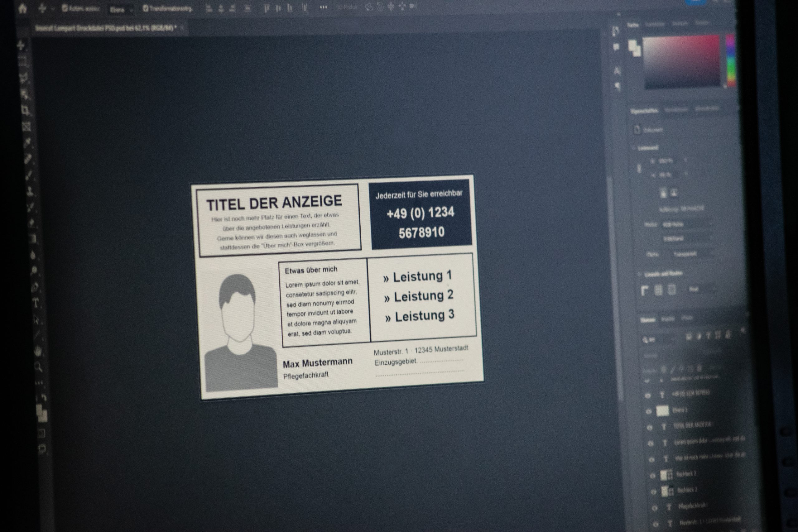Screen dimensions: 798x532
Task: Switch to the Farbfelder tab
Action: point(655,24)
